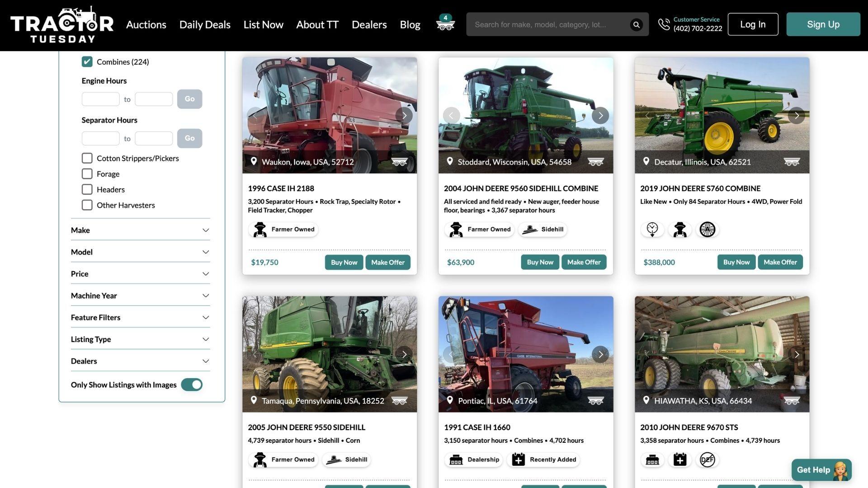Click wagon icon on Decatur, Illinois listing
This screenshot has width=868, height=488.
tap(792, 162)
